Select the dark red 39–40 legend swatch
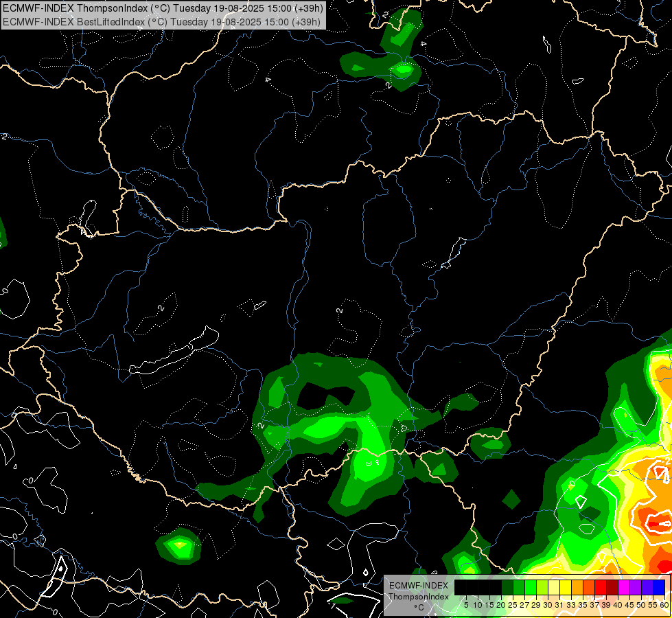The height and width of the screenshot is (618, 672). coord(612,587)
